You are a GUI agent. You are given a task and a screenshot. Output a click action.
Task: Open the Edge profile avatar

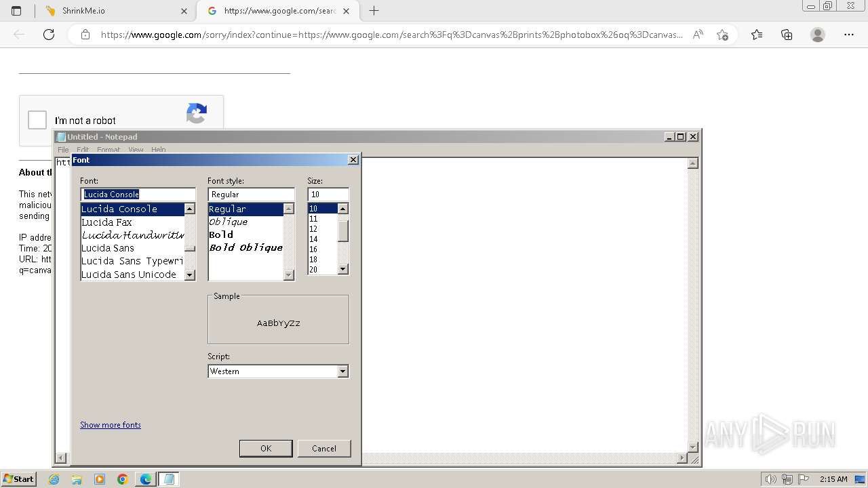[x=818, y=35]
